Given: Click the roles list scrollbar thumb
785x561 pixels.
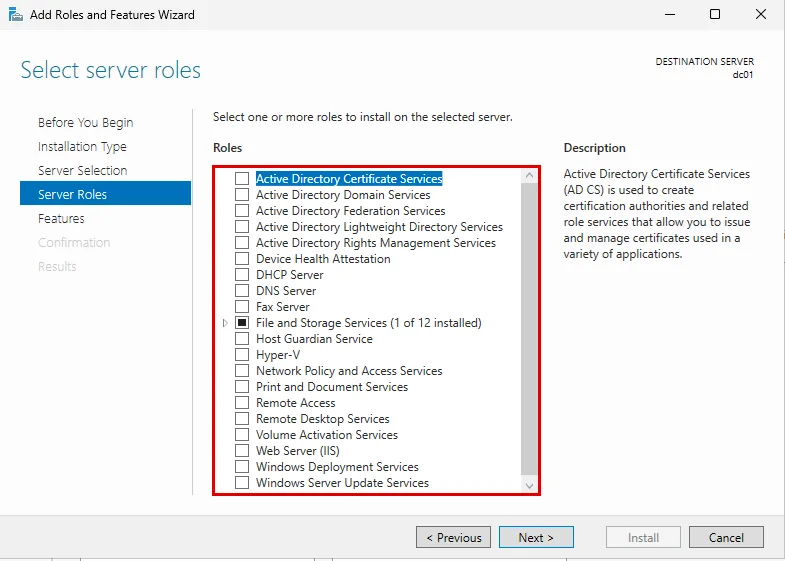Looking at the screenshot, I should tap(529, 329).
